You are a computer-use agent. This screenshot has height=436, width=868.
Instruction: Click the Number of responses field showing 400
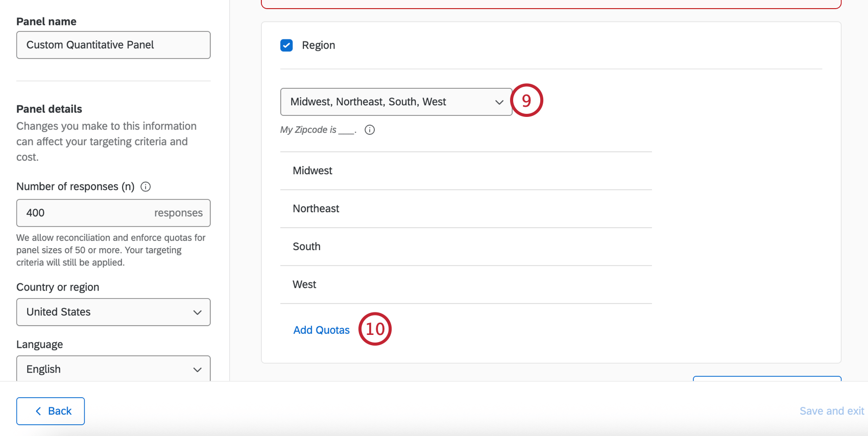click(113, 213)
